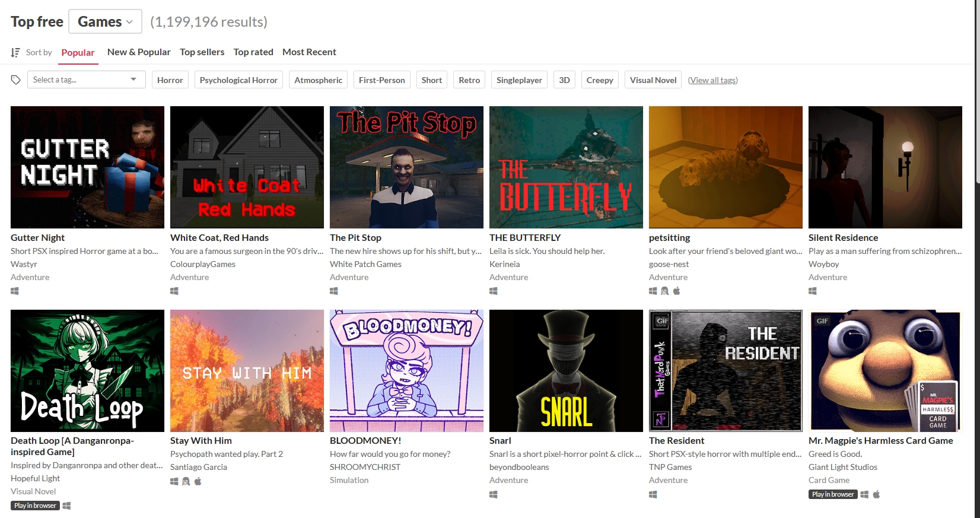Click the GIF badge on The Resident thumbnail
This screenshot has height=518, width=980.
[x=662, y=321]
